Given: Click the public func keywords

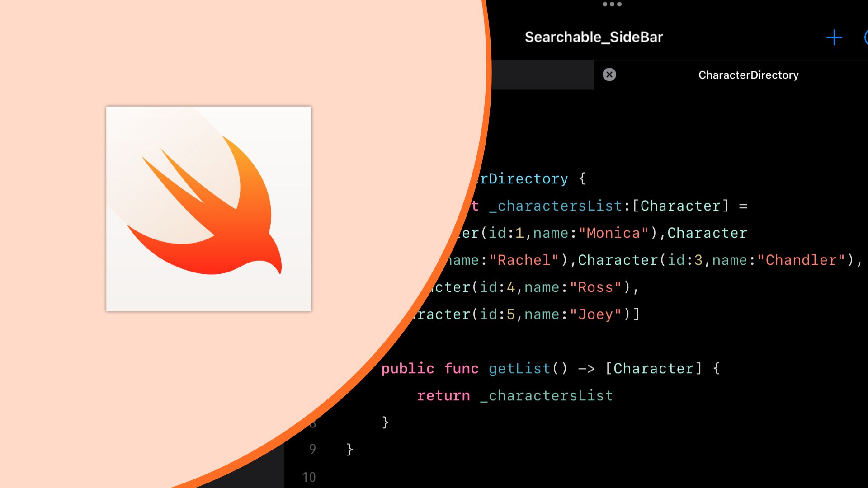Looking at the screenshot, I should [430, 368].
